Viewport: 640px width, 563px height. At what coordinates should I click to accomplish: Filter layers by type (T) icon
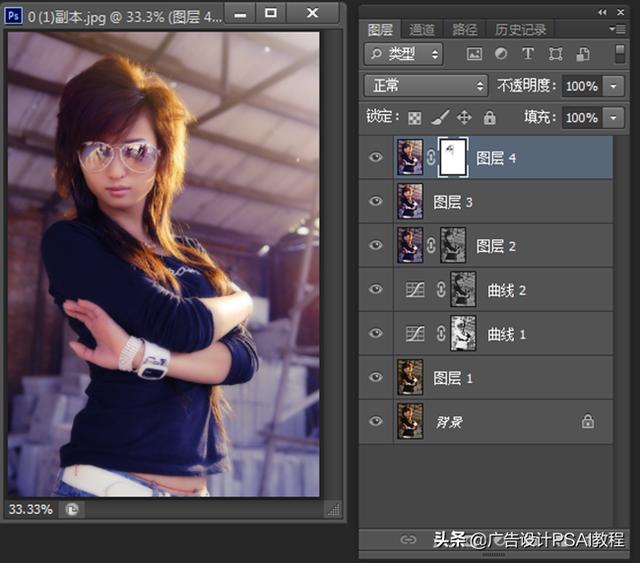(527, 54)
